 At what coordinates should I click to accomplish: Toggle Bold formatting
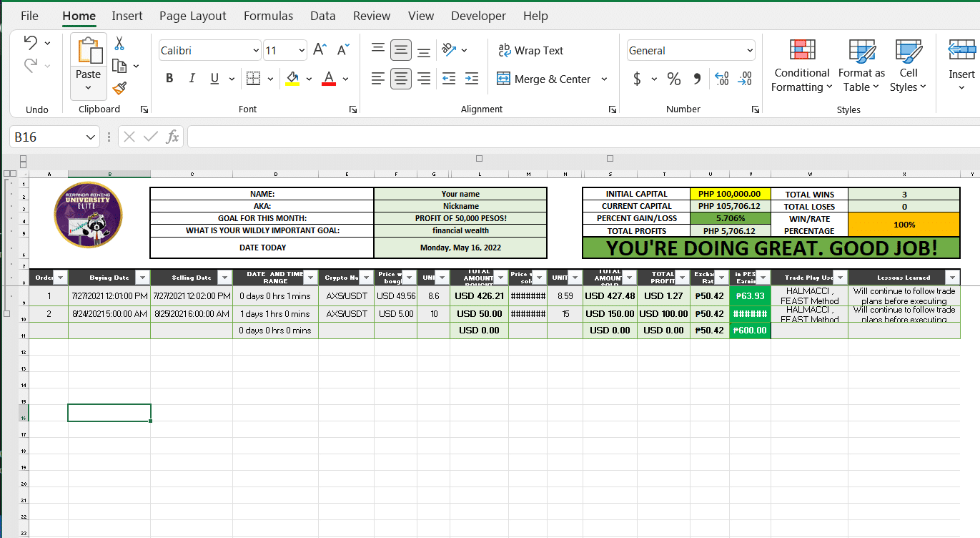[x=169, y=79]
